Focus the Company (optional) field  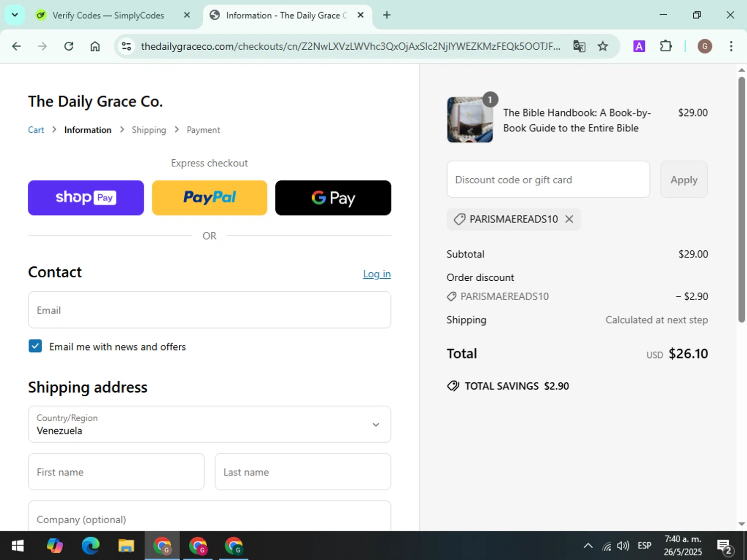coord(209,516)
